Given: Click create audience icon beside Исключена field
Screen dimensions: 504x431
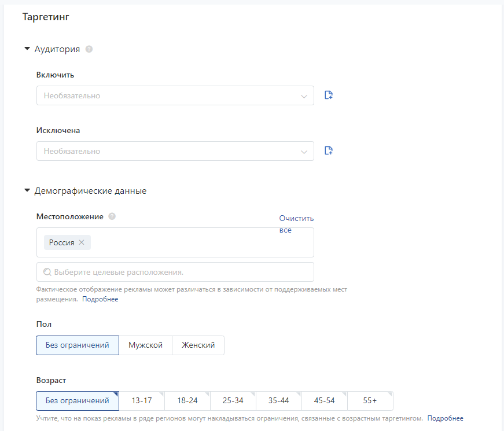Looking at the screenshot, I should pos(329,151).
